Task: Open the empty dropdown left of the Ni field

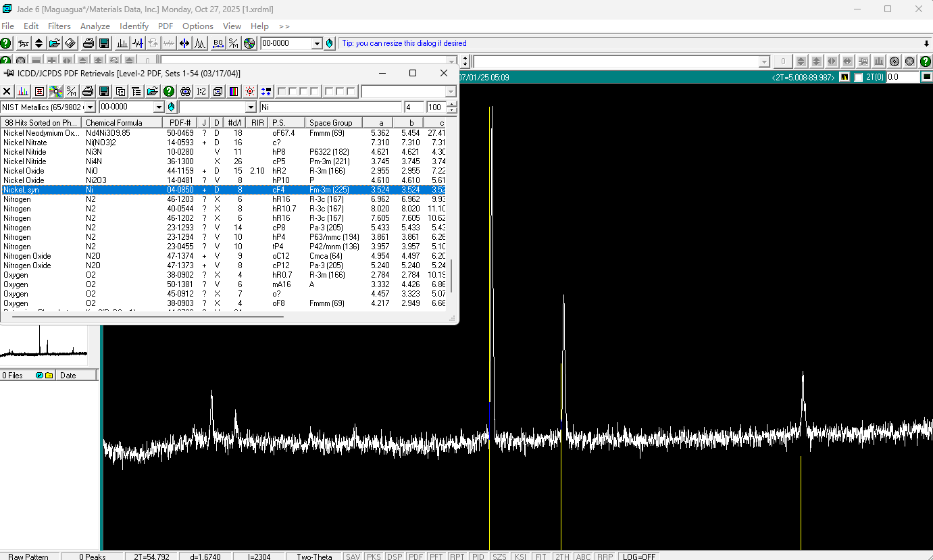Action: coord(251,107)
